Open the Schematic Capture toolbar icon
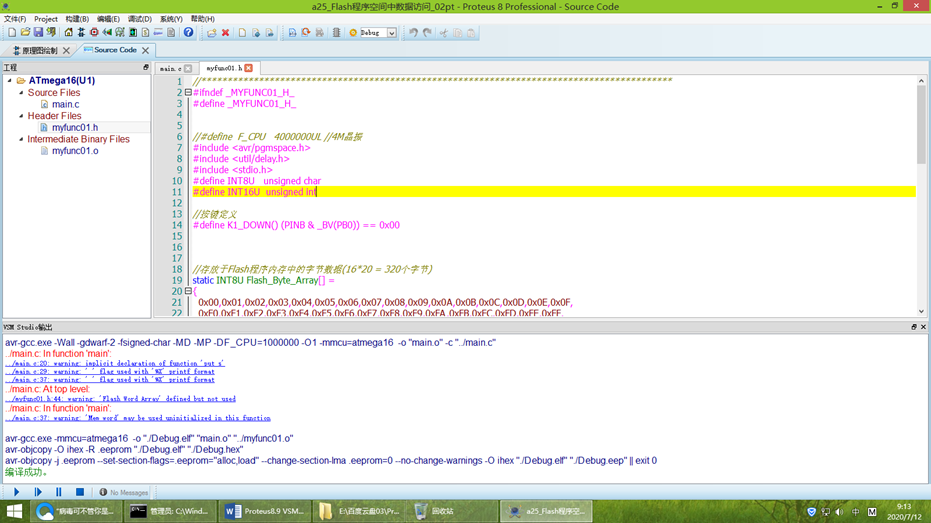 [x=81, y=33]
